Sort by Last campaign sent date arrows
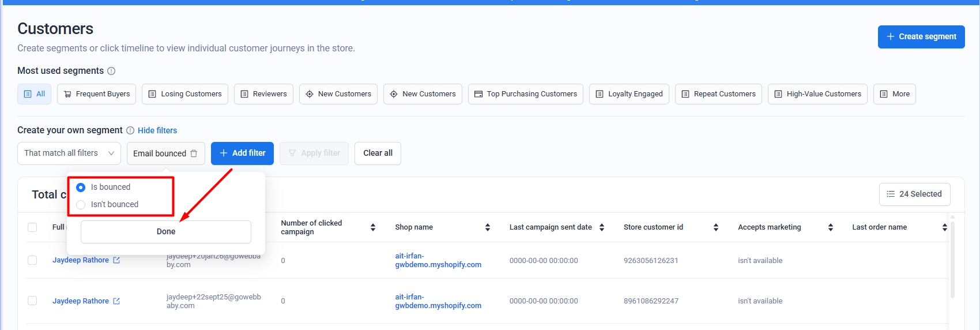The image size is (980, 330). coord(602,227)
